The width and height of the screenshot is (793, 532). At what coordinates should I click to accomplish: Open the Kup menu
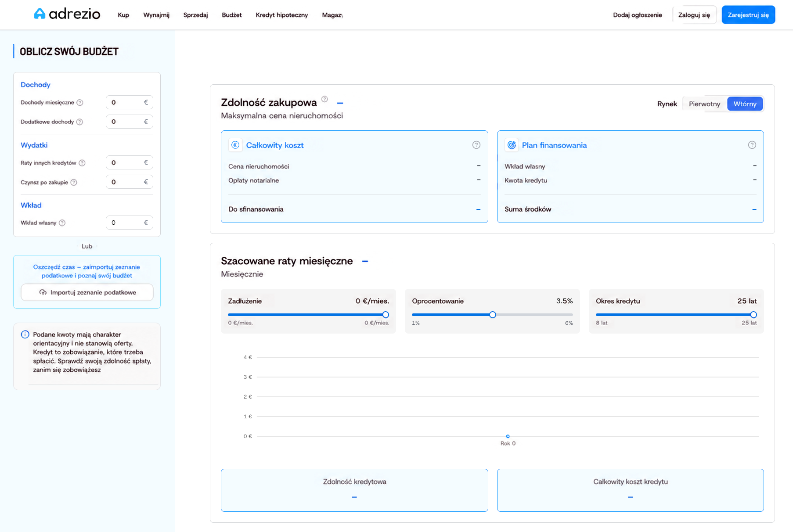pos(123,15)
